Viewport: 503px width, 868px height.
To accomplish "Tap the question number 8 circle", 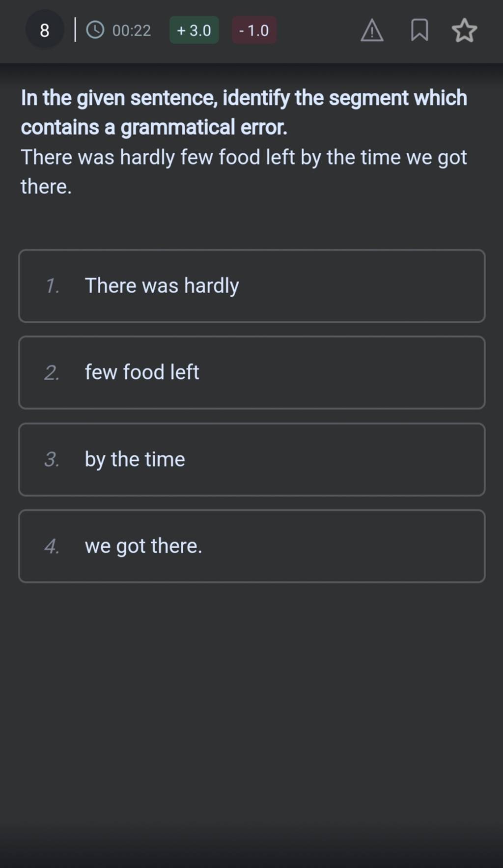I will (x=45, y=30).
